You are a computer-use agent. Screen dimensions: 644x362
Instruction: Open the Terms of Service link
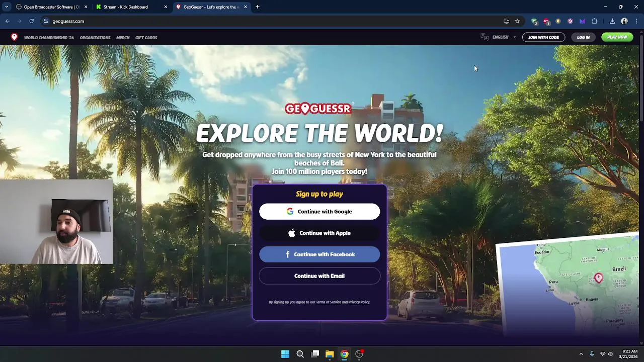tap(329, 302)
